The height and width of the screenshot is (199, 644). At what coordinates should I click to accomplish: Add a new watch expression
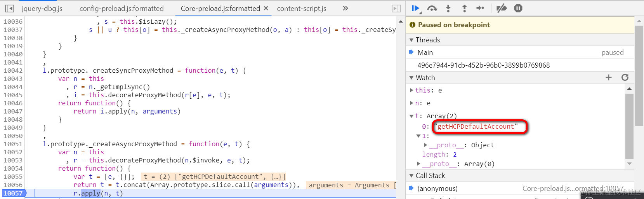coord(609,78)
